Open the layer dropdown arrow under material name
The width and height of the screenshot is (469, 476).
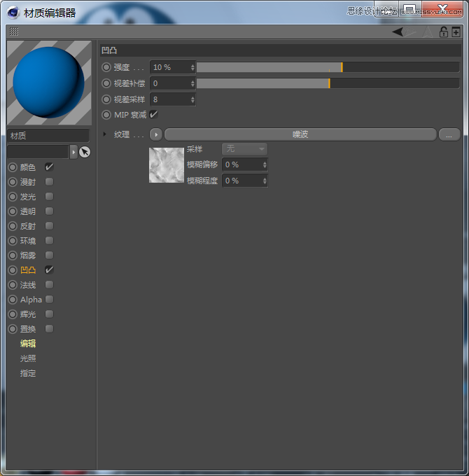(73, 152)
